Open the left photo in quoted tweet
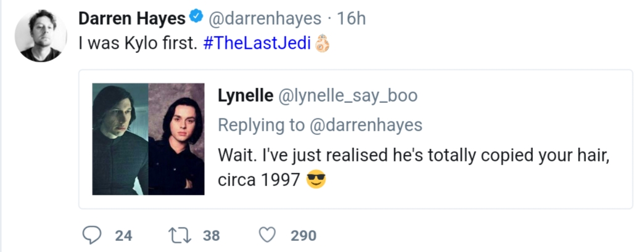 coord(120,139)
